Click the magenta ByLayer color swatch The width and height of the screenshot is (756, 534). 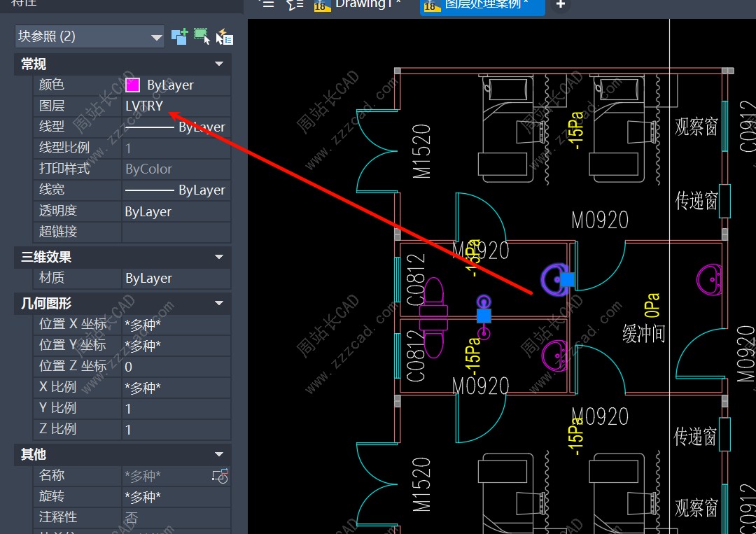click(x=132, y=85)
